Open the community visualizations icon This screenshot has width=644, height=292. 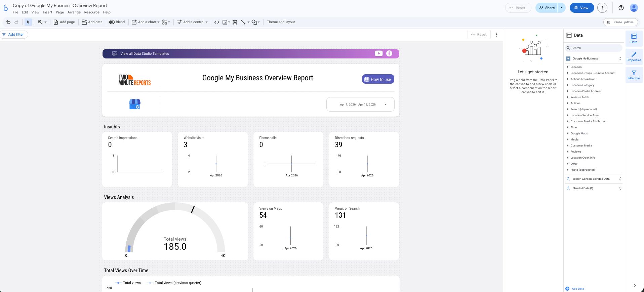coord(166,22)
